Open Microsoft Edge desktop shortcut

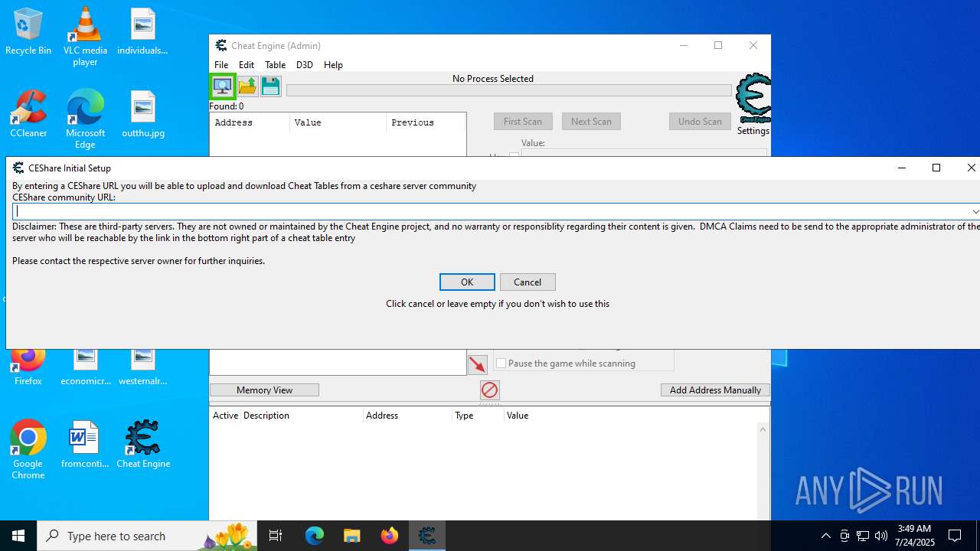85,119
